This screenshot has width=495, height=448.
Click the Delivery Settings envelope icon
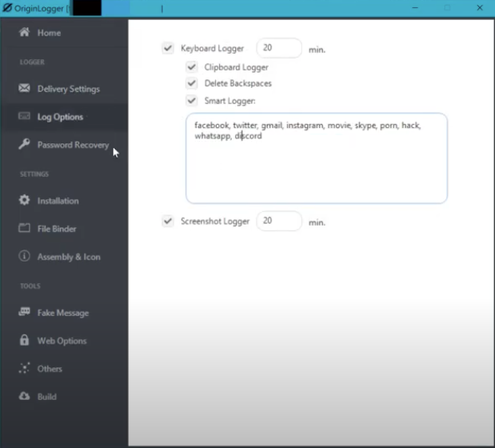click(24, 88)
